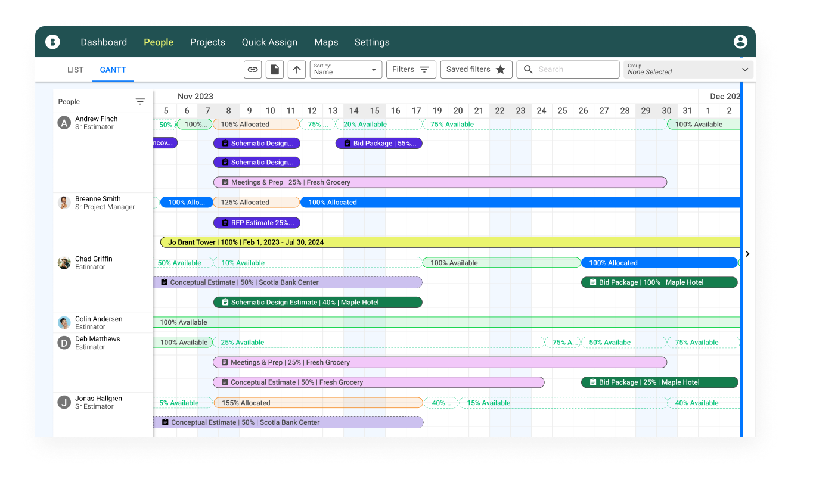Screen dimensions: 813x504
Task: Click the copy link icon in the toolbar
Action: pyautogui.click(x=252, y=70)
